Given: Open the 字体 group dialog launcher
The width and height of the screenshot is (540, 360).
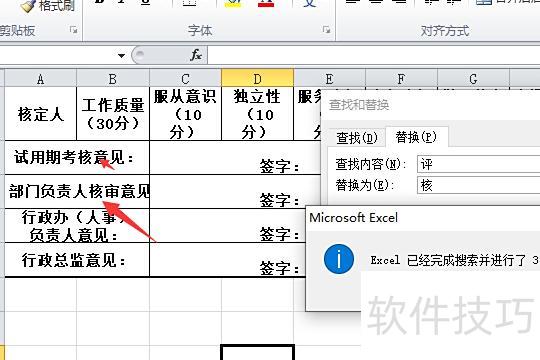Looking at the screenshot, I should coord(326,30).
